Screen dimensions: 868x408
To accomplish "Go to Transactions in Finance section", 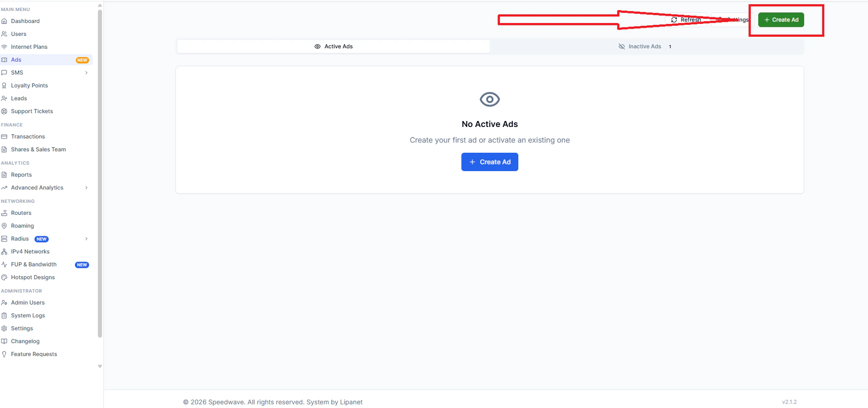I will pyautogui.click(x=28, y=137).
